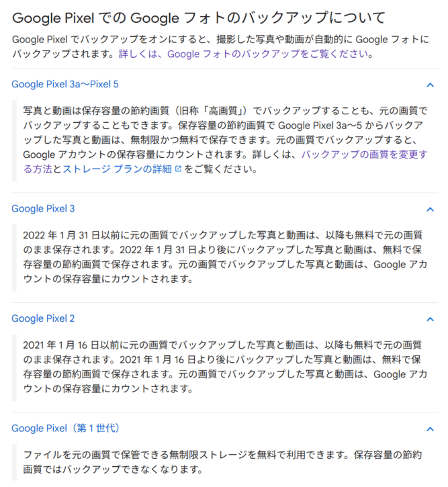The width and height of the screenshot is (448, 487).
Task: Click the chevron beside Google Pixel 3
Action: tap(430, 209)
